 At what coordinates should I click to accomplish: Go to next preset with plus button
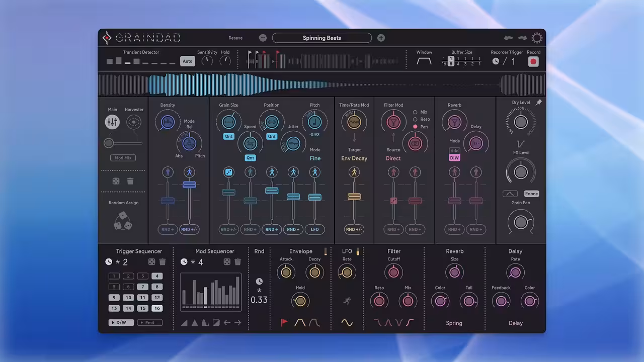[381, 38]
